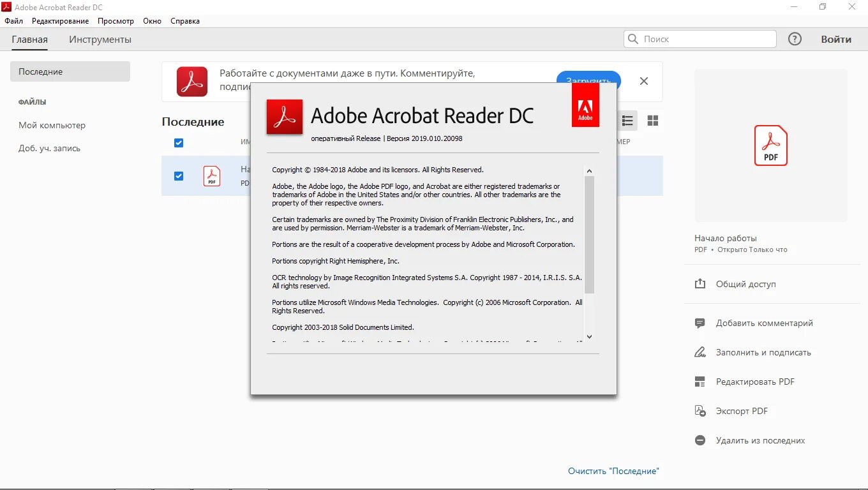Click the Portions copyright Right Hemisphere line
Image resolution: width=868 pixels, height=490 pixels.
[336, 261]
